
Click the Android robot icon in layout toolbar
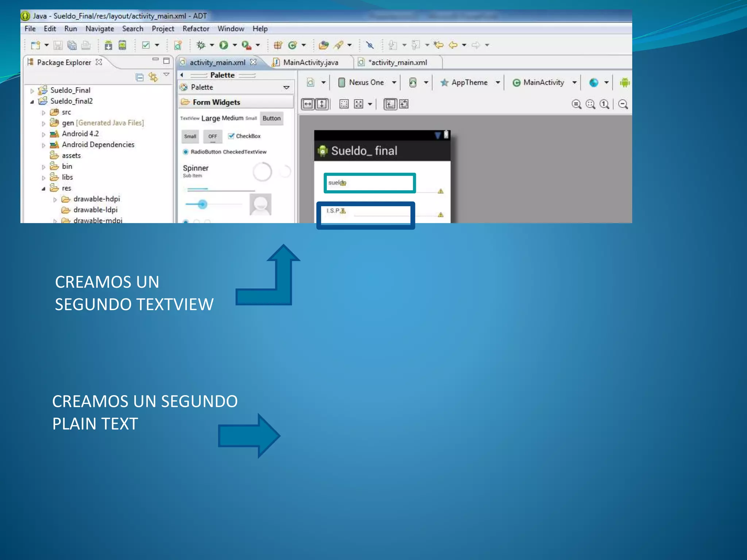[624, 83]
